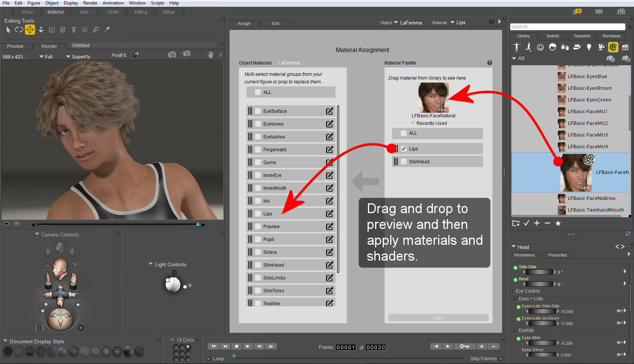This screenshot has height=364, width=634.
Task: Choose the Color picker eyedropper tool
Action: point(107,29)
